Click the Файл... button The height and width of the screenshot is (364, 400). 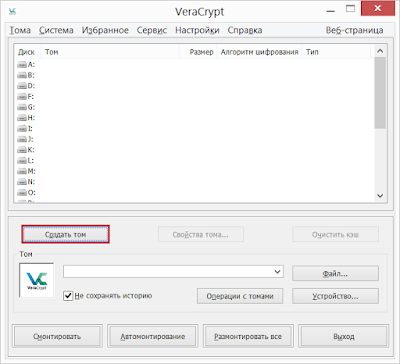[x=335, y=274]
